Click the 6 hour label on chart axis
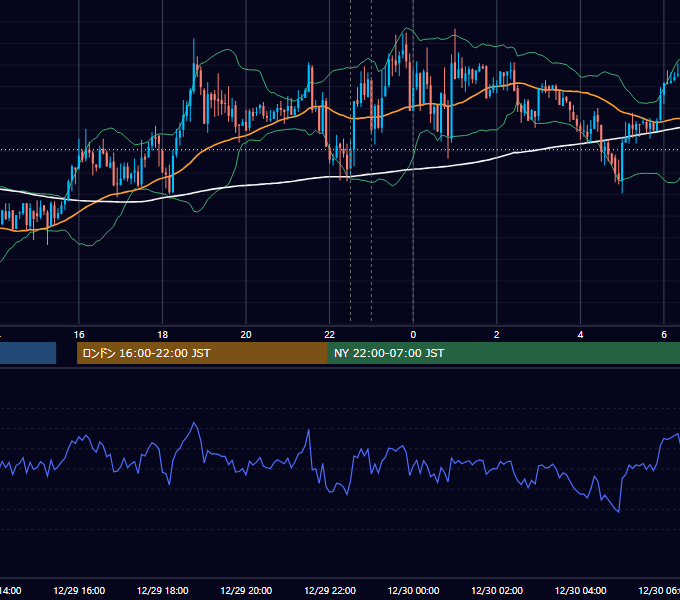 pyautogui.click(x=664, y=335)
